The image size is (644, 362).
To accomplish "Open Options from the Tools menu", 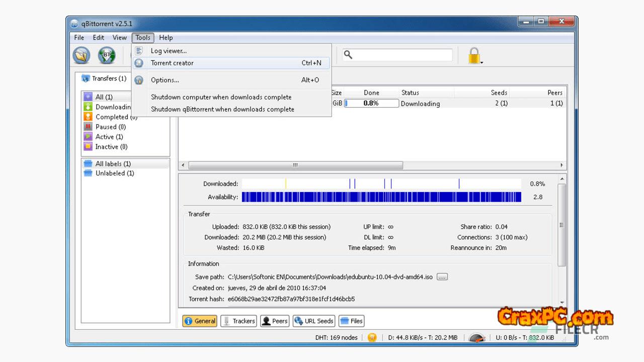I will [x=165, y=80].
